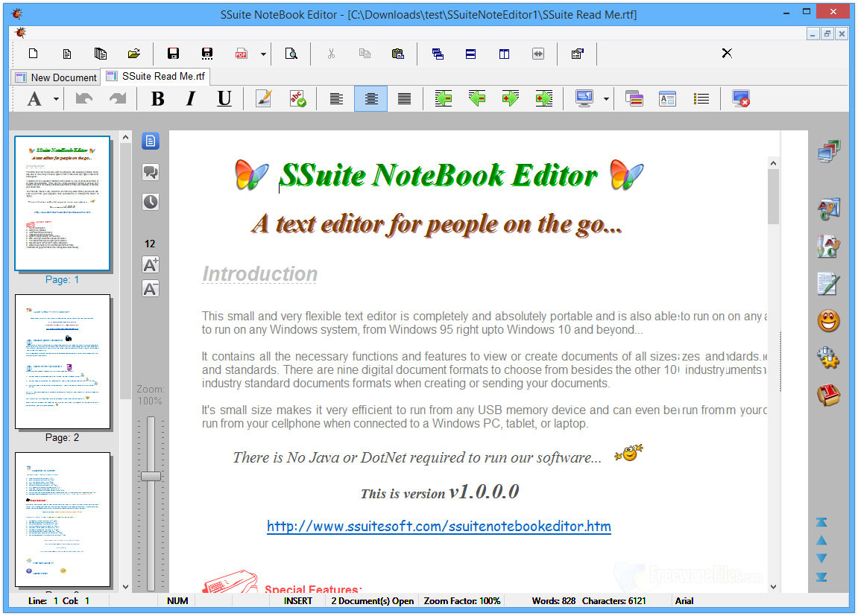Click the puzzle gear icon in right sidebar
Screen dimensions: 858x616
(x=828, y=358)
